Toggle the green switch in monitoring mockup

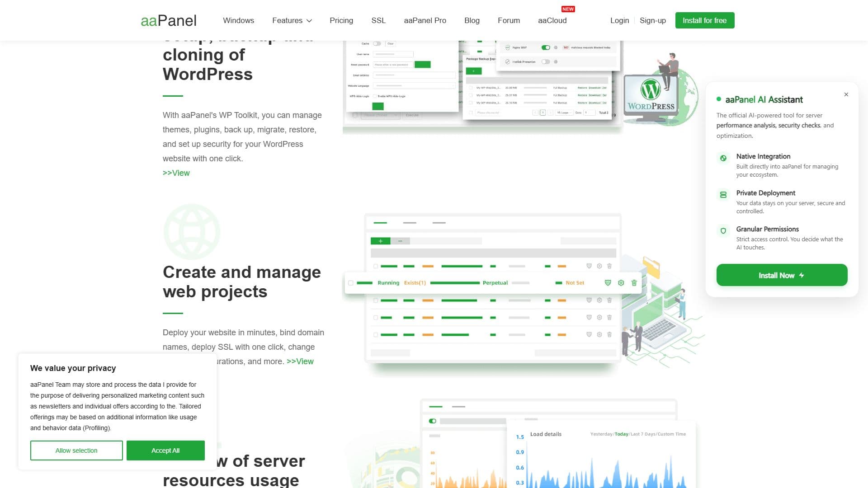point(433,421)
